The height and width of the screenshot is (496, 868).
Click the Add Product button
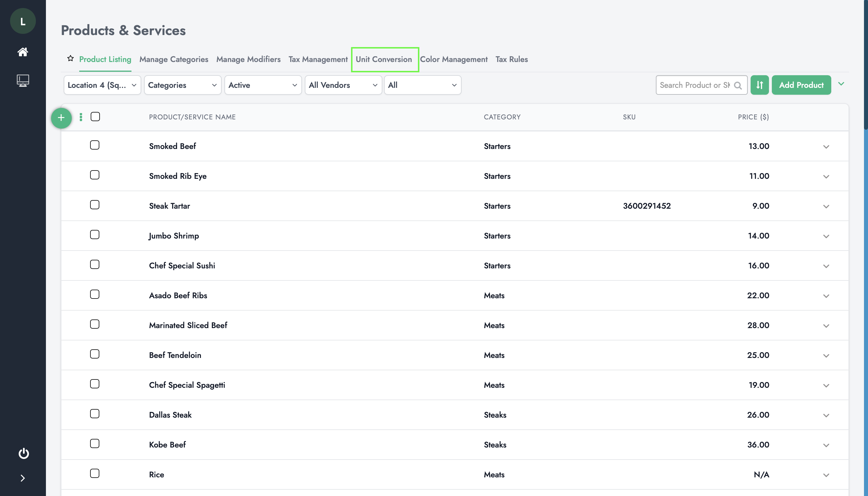[x=801, y=85]
